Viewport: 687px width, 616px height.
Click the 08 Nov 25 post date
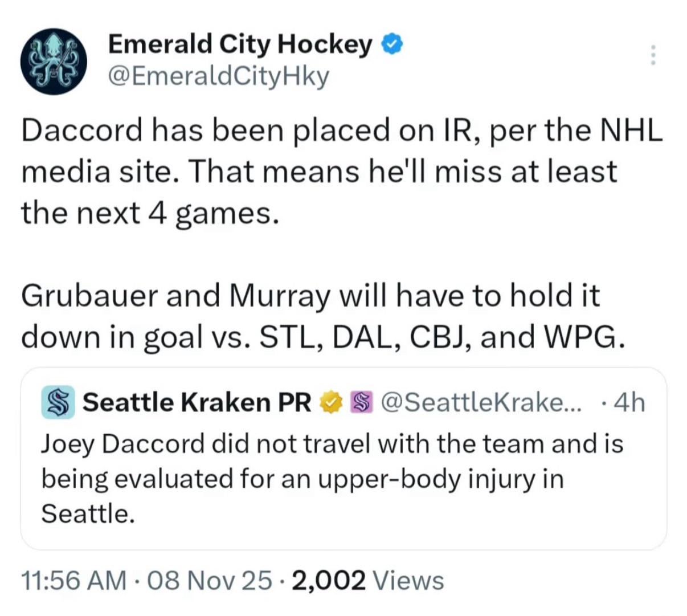pyautogui.click(x=209, y=580)
